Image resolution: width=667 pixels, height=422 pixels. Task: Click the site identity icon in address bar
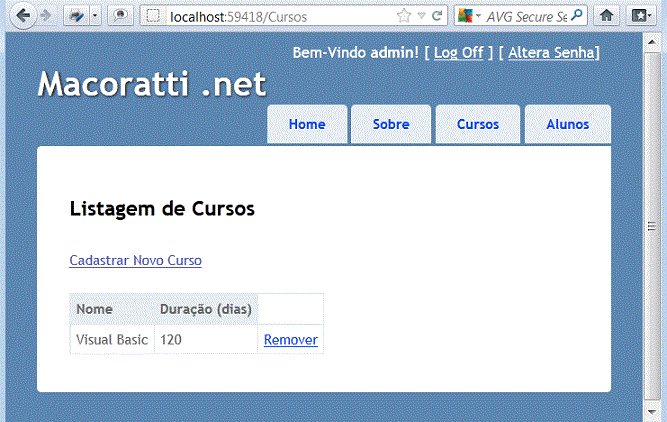point(153,16)
